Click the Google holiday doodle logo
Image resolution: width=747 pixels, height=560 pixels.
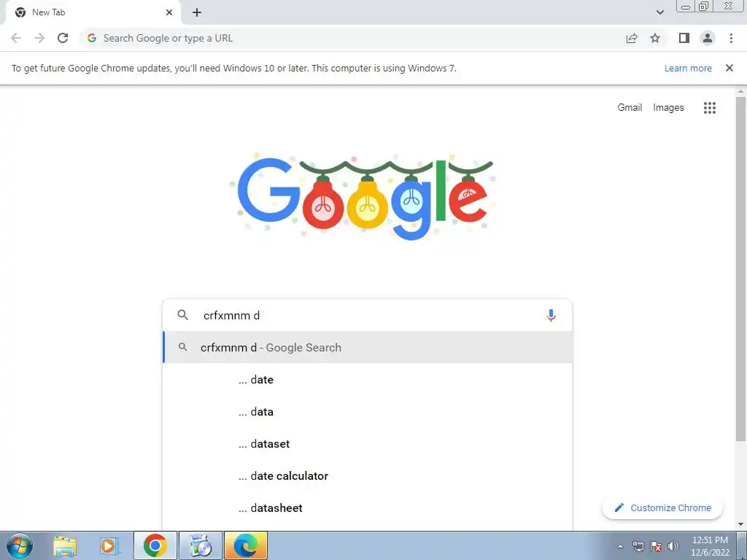tap(365, 196)
